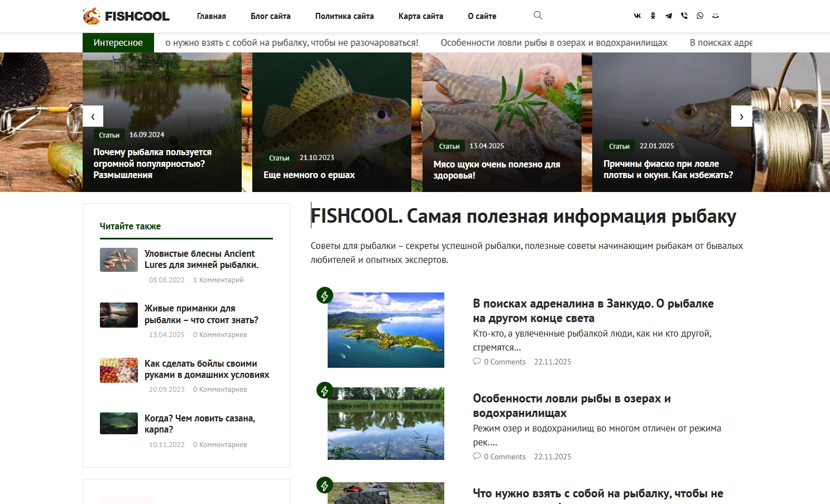The image size is (830, 504).
Task: Click date 20.09.2023 in sidebar
Action: 166,390
